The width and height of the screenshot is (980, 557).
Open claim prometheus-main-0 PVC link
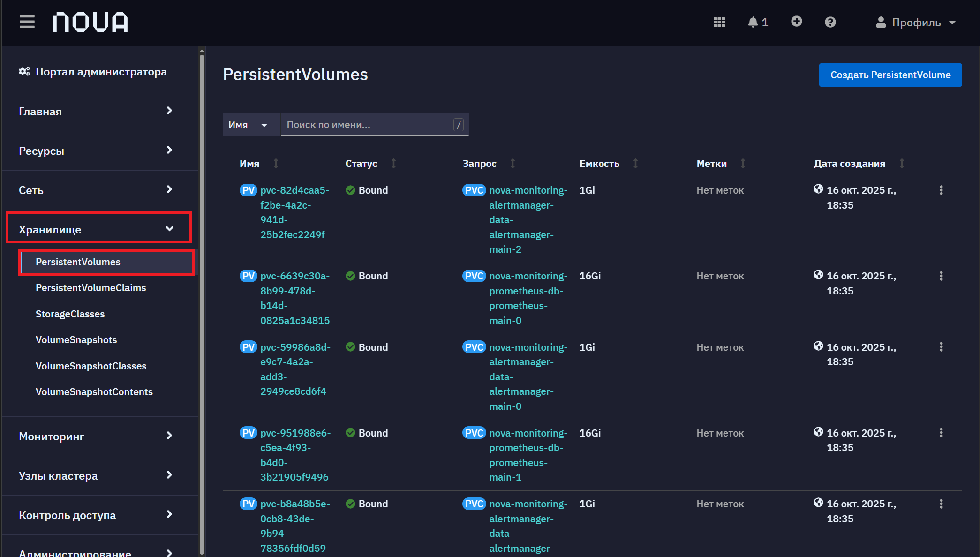528,298
